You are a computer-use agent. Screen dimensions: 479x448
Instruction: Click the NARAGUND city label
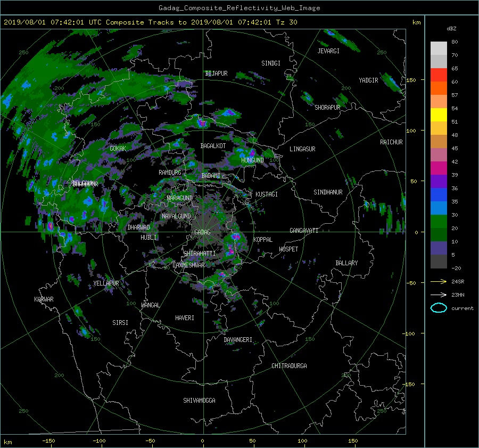180,198
